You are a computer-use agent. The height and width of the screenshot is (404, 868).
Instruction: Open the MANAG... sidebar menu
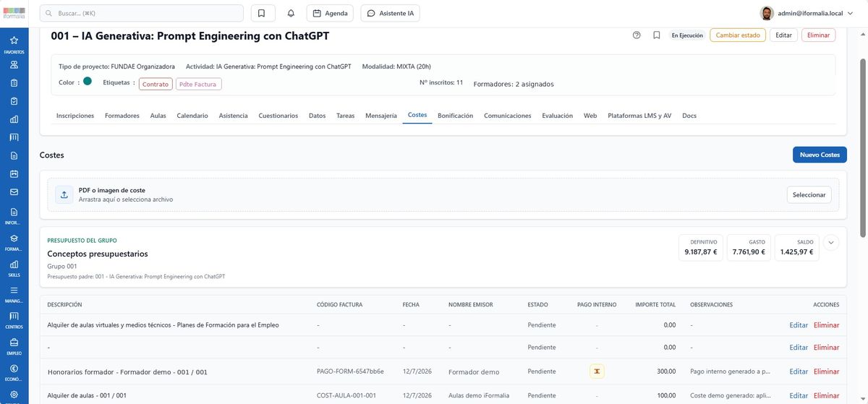14,295
